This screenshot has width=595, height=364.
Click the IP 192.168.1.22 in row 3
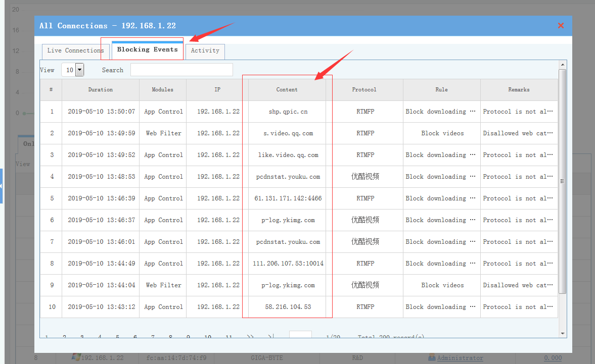tap(218, 155)
